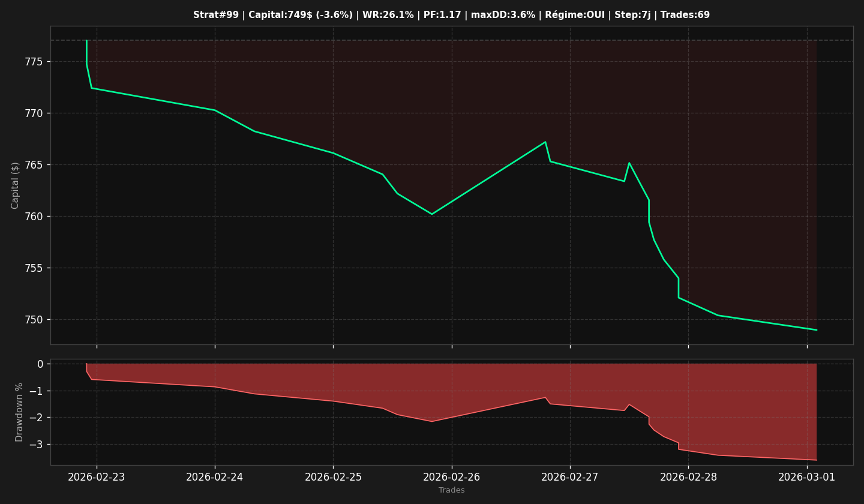This screenshot has width=864, height=504.
Task: Select the "Capital:749$ (-3.6%)" title segment
Action: pyautogui.click(x=300, y=15)
